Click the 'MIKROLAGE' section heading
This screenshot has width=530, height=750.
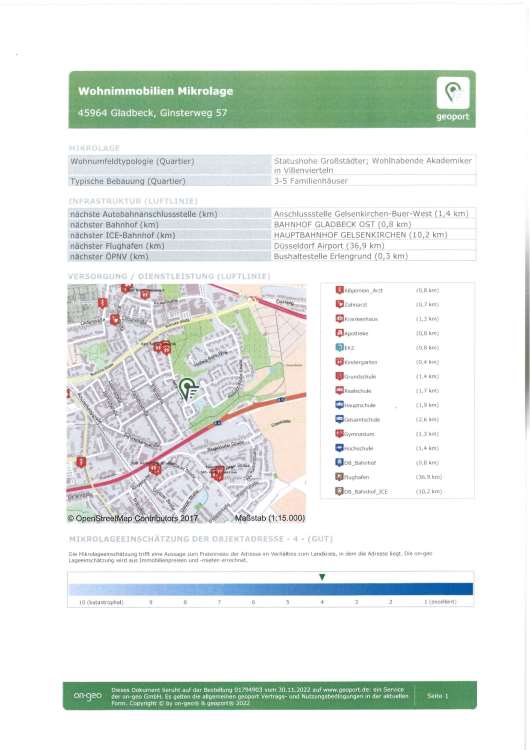94,148
